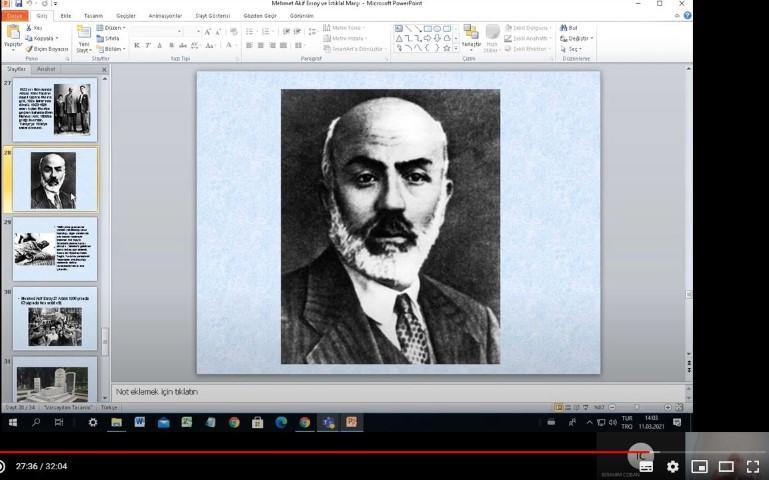Open the Seç select dropdown
The image size is (769, 480).
[571, 49]
